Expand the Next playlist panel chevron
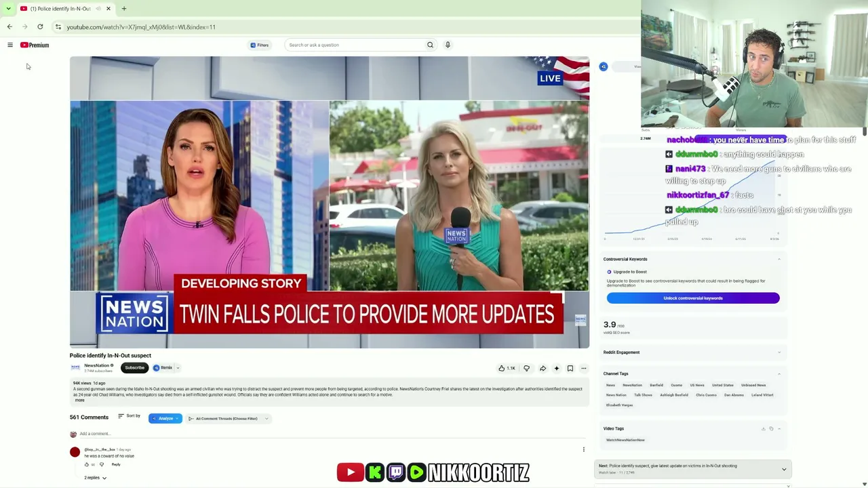This screenshot has height=488, width=868. tap(784, 469)
